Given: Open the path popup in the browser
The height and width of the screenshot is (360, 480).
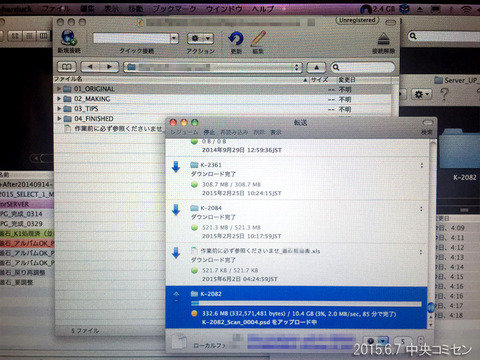Looking at the screenshot, I should 213,67.
